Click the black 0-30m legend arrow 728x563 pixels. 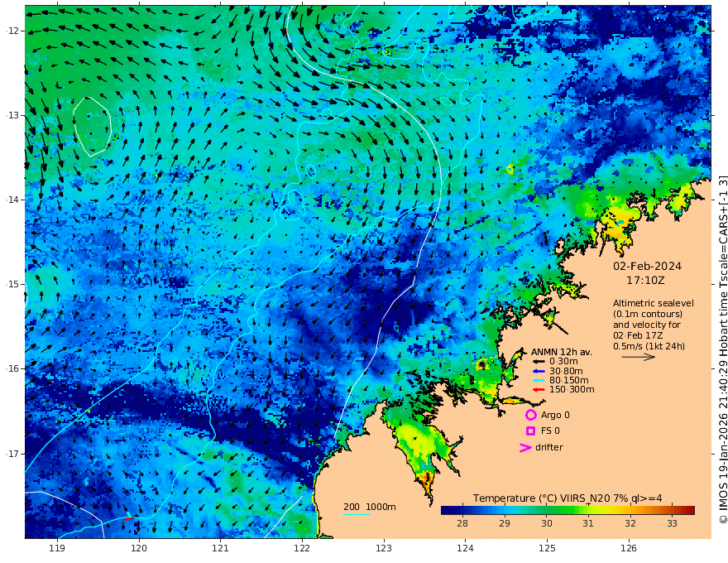(538, 362)
